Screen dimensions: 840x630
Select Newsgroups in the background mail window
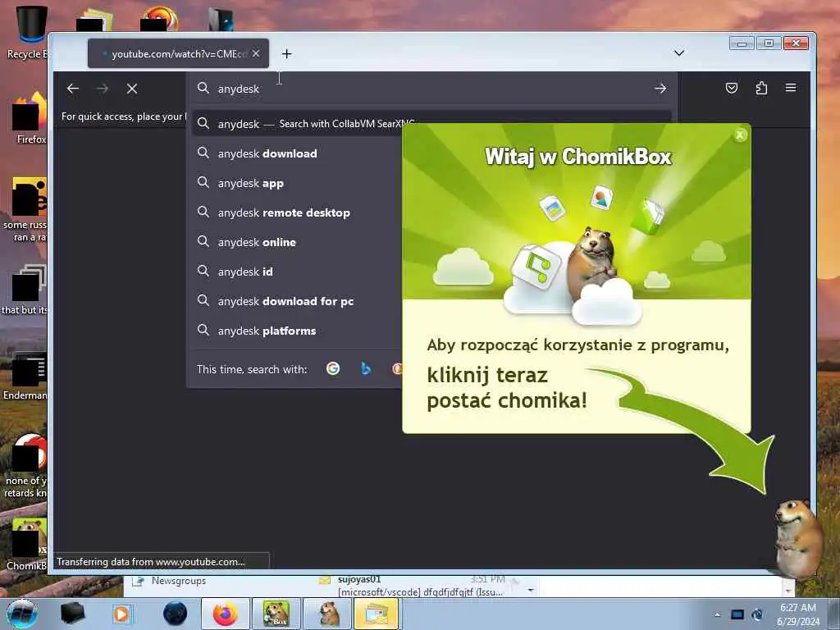point(178,581)
